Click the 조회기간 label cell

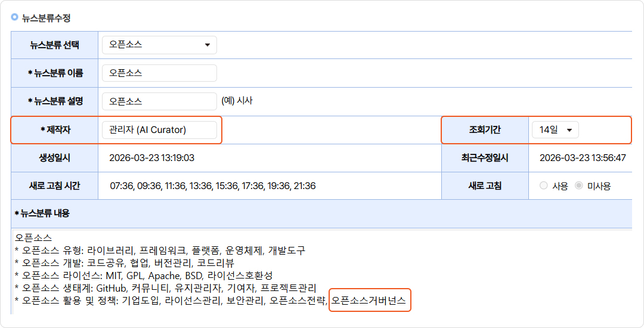pos(484,130)
